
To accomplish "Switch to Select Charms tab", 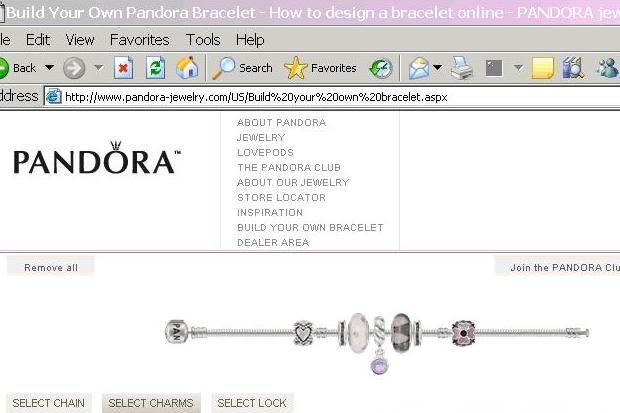I will (151, 403).
